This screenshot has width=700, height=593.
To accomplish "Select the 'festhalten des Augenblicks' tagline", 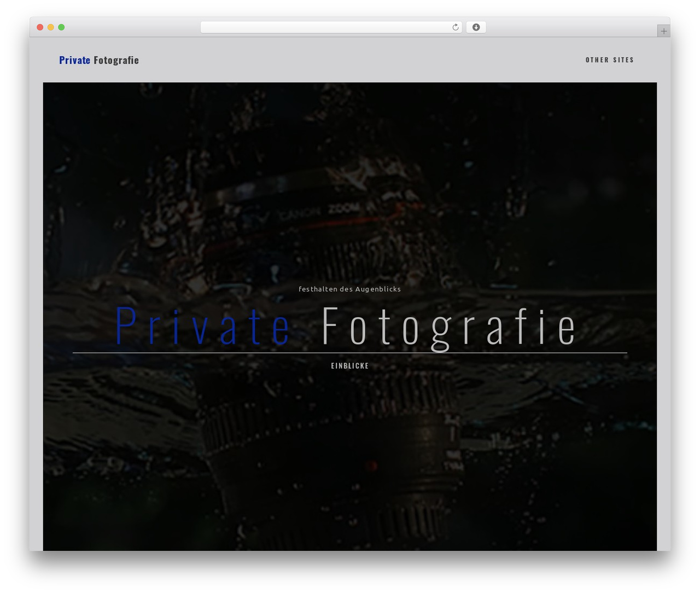I will (350, 289).
